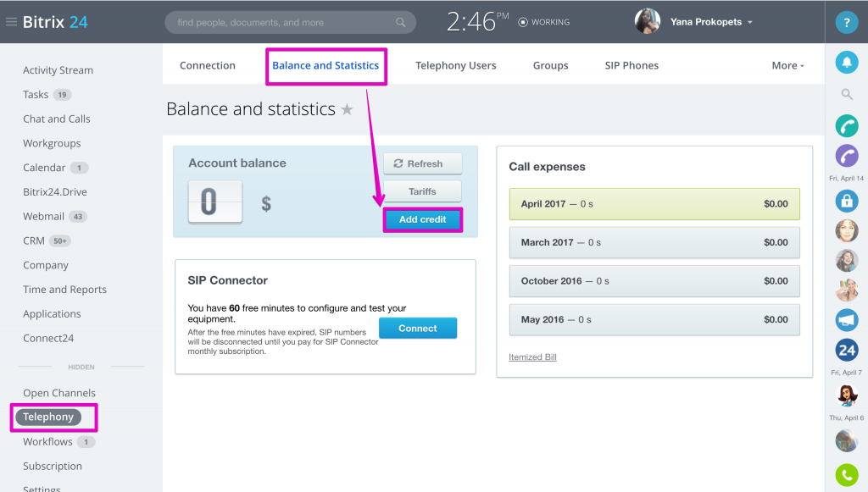Open Workgroups in the sidebar

coord(52,143)
